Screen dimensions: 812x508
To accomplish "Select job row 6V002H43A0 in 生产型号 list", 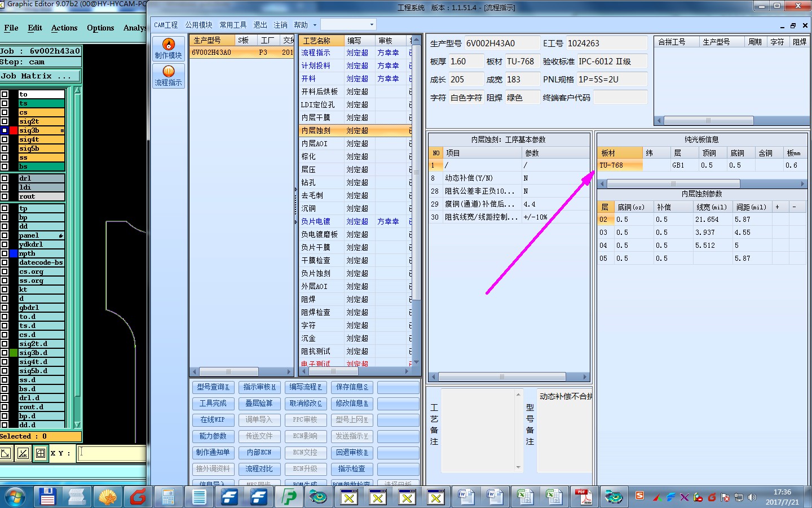I will click(242, 52).
